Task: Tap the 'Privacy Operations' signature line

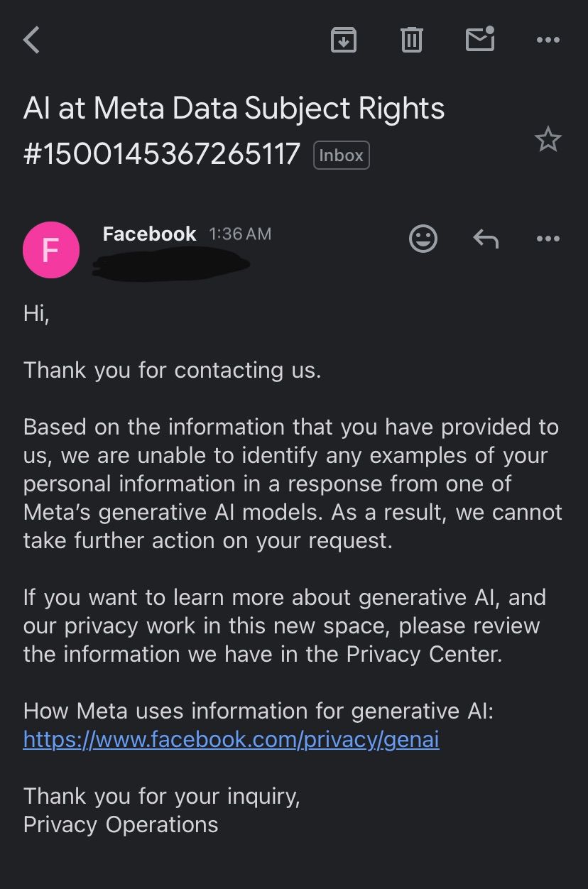Action: [121, 824]
